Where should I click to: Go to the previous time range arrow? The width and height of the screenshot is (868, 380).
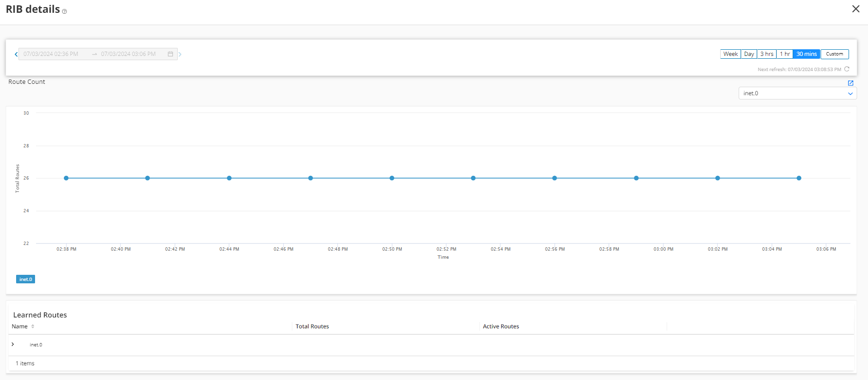click(16, 54)
